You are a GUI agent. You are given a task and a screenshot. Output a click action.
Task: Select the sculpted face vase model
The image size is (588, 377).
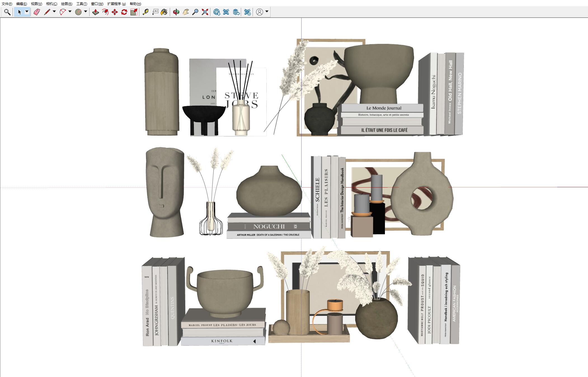[165, 192]
